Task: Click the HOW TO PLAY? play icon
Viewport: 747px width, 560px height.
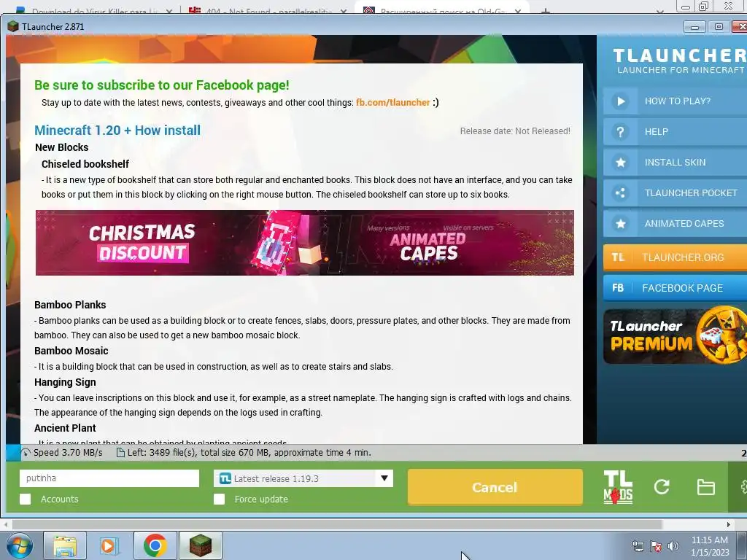Action: (620, 101)
